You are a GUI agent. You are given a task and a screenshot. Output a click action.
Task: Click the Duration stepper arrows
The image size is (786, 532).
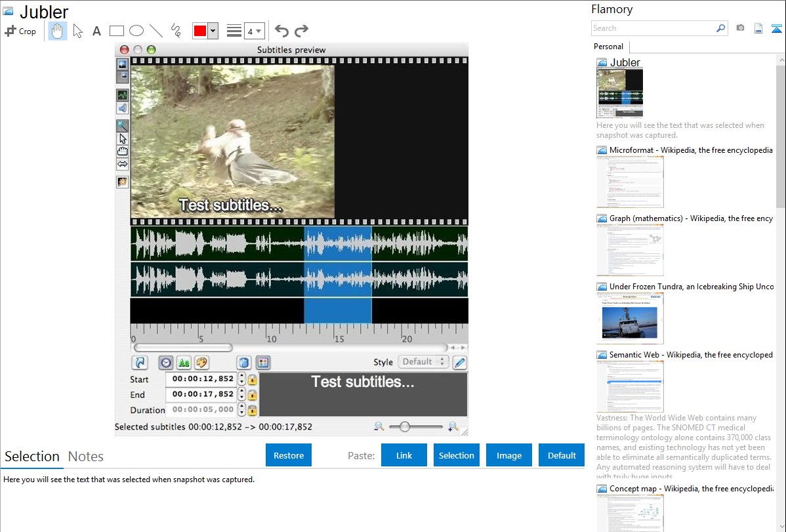pos(241,409)
